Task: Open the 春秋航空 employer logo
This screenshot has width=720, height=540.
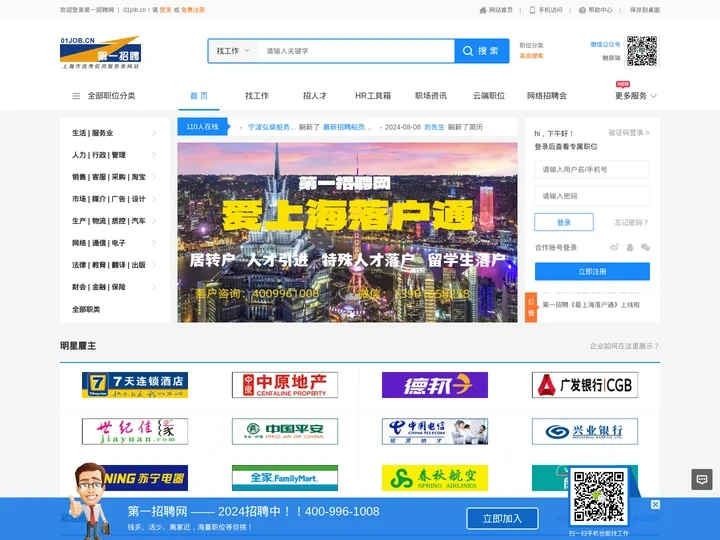Action: tap(435, 478)
